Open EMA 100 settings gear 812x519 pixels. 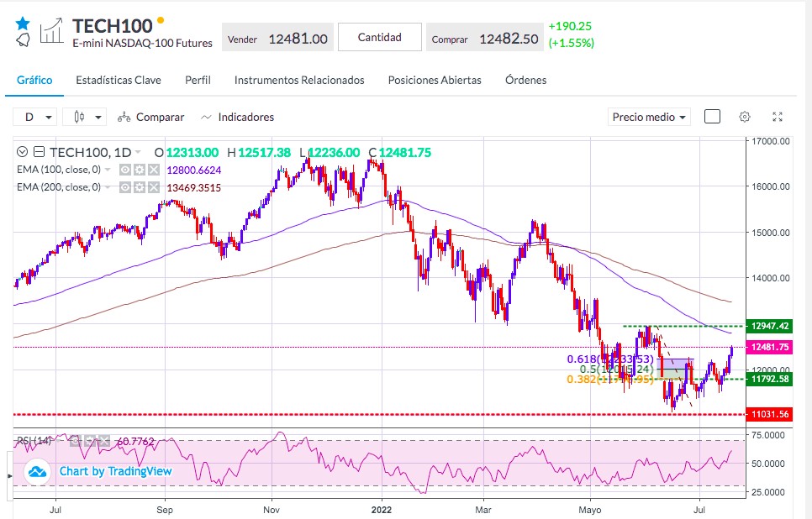point(140,170)
